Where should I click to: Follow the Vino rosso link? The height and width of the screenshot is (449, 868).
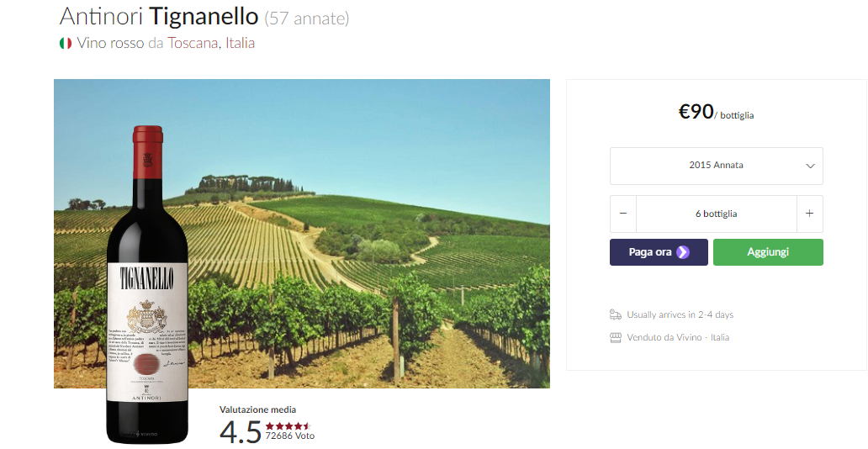(x=110, y=43)
